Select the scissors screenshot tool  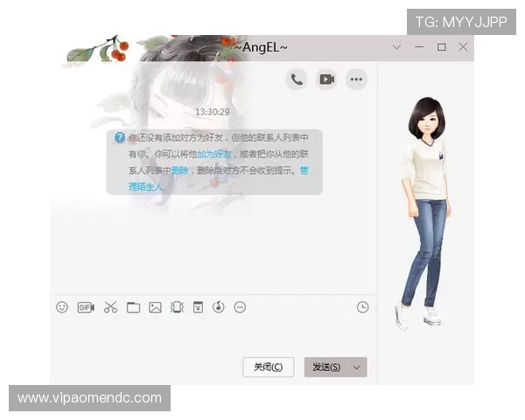click(x=110, y=307)
